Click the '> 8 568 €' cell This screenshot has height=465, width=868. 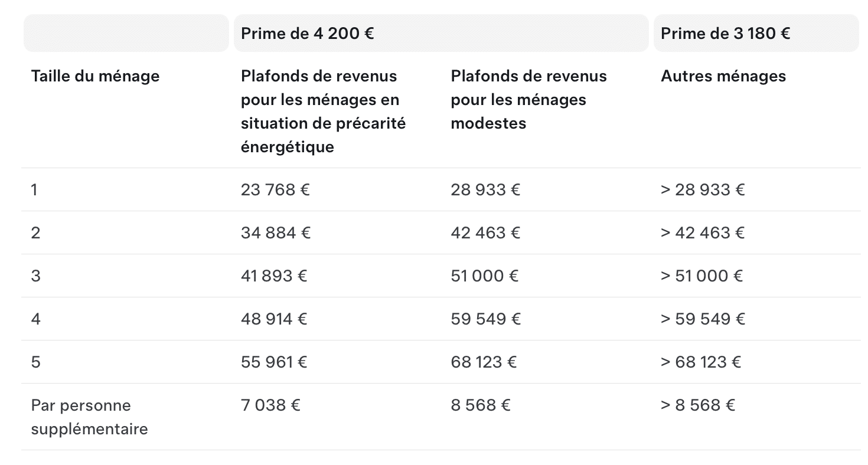pyautogui.click(x=698, y=405)
